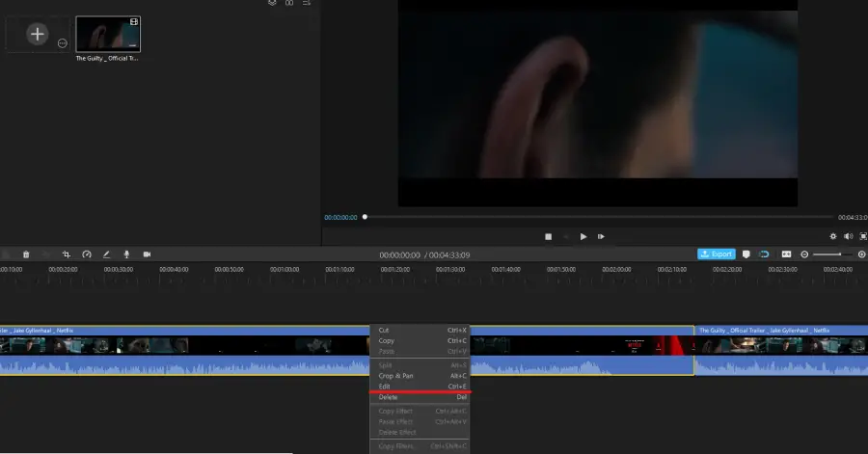Screen dimensions: 868x454
Task: Choose Delete from the context menu
Action: [421, 397]
